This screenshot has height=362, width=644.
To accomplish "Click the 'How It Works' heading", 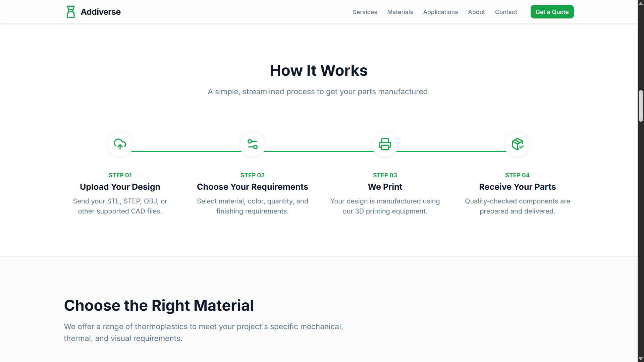I will 319,70.
